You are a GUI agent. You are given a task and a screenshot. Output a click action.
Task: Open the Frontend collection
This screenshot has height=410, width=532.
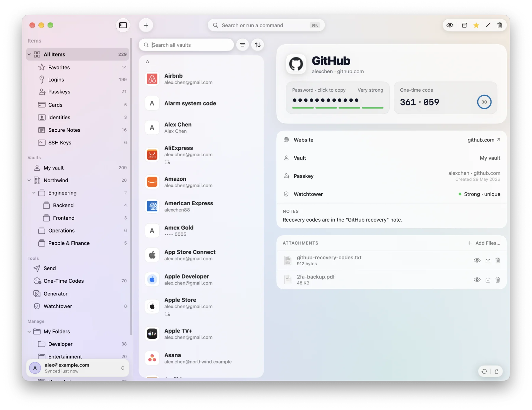tap(78, 218)
